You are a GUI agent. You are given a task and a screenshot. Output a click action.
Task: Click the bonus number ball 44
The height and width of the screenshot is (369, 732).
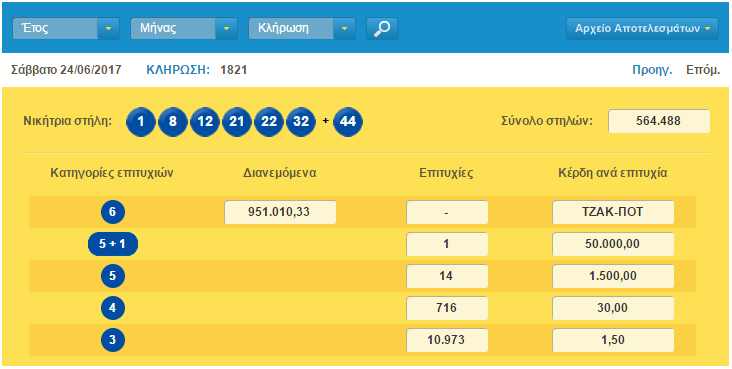click(x=348, y=121)
